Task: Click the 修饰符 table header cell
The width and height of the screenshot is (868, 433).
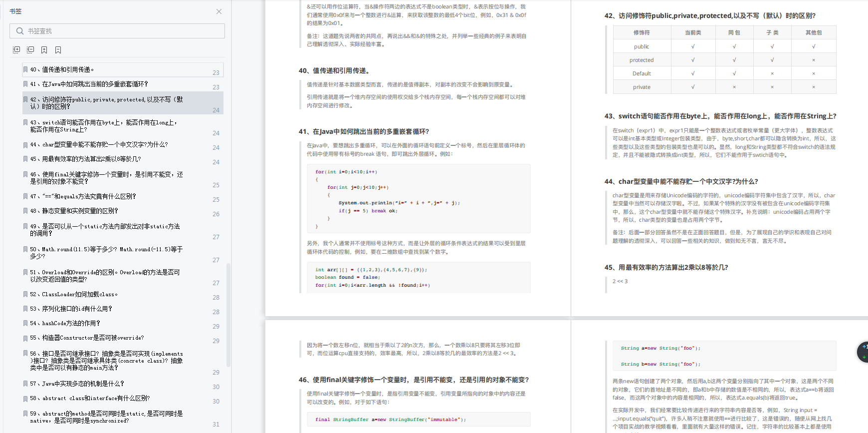Action: [x=642, y=32]
